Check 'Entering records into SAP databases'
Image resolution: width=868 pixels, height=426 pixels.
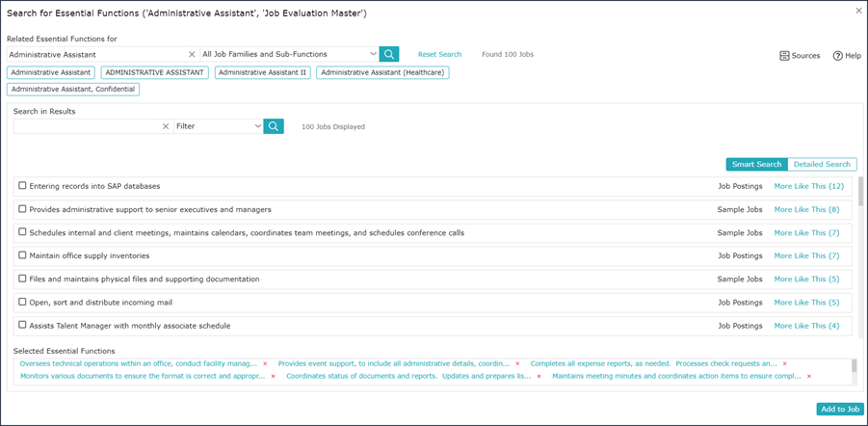(x=23, y=186)
